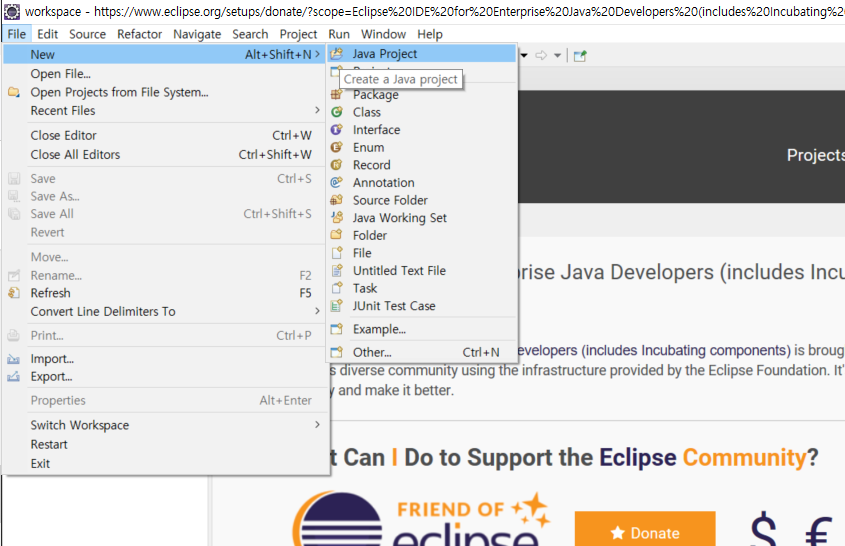Open the Refactor menu

[140, 34]
